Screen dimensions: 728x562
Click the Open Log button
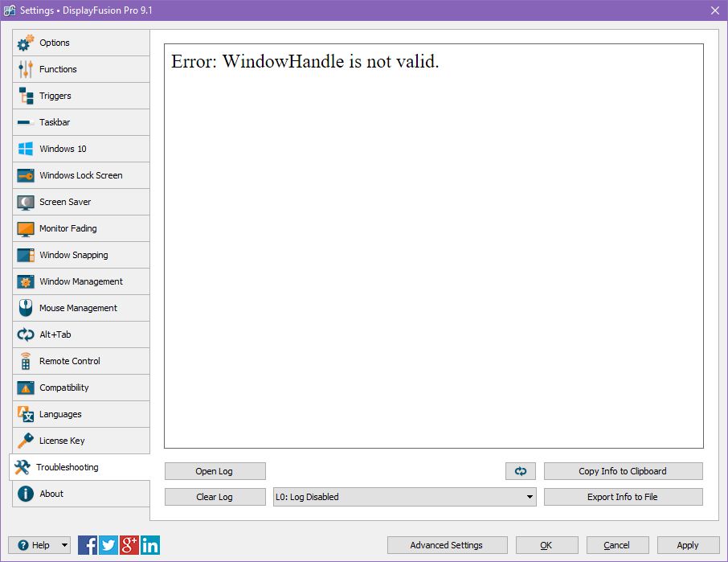[215, 471]
